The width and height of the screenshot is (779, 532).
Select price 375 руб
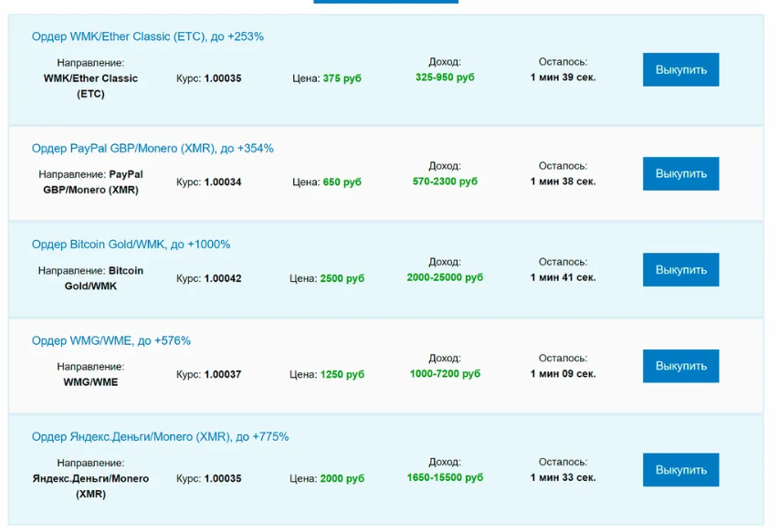[x=342, y=78]
